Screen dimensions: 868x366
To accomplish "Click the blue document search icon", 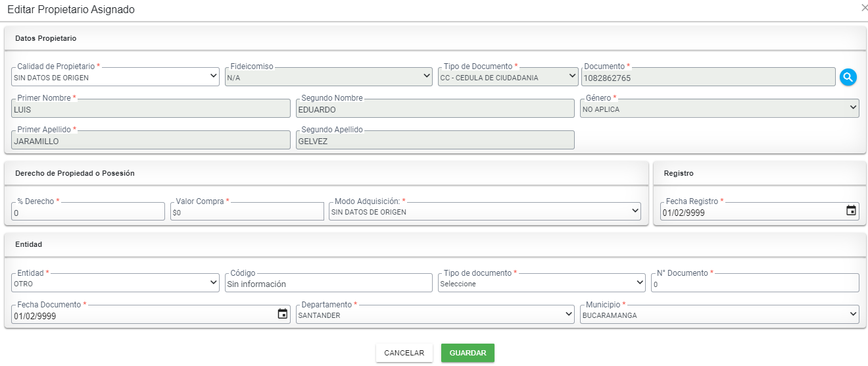I will pos(848,77).
